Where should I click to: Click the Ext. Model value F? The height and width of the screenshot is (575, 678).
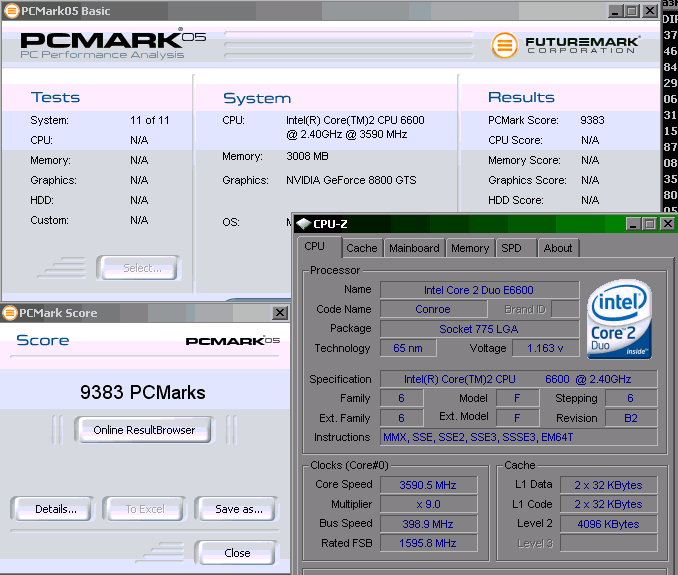tap(517, 418)
